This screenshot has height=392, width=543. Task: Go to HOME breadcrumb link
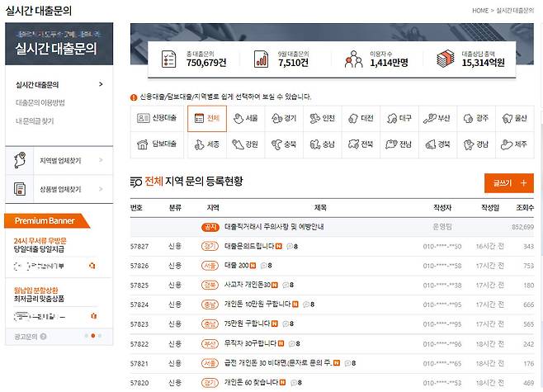click(x=480, y=11)
